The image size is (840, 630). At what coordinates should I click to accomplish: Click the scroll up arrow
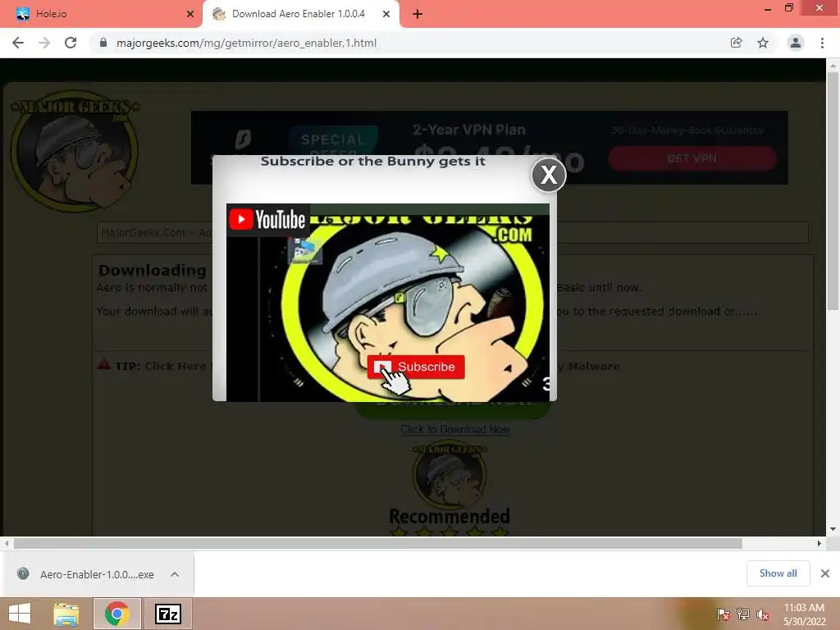[x=833, y=65]
